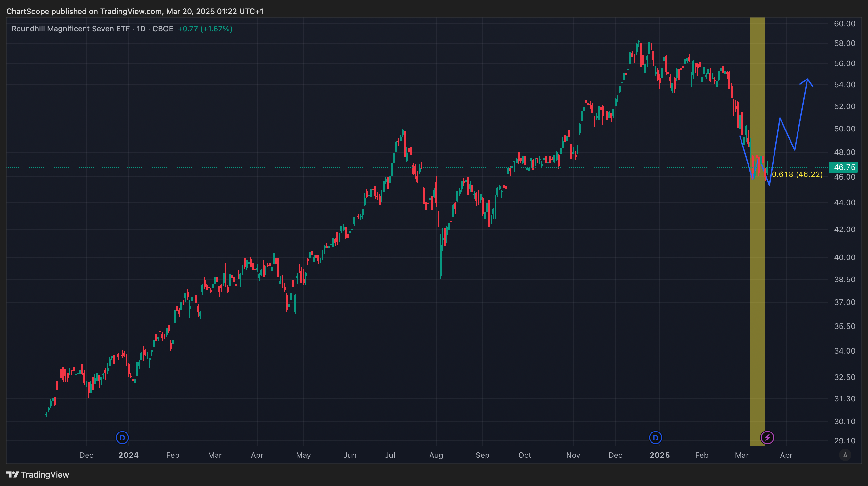
Task: Click the 40.00 price scale label
Action: click(x=844, y=257)
